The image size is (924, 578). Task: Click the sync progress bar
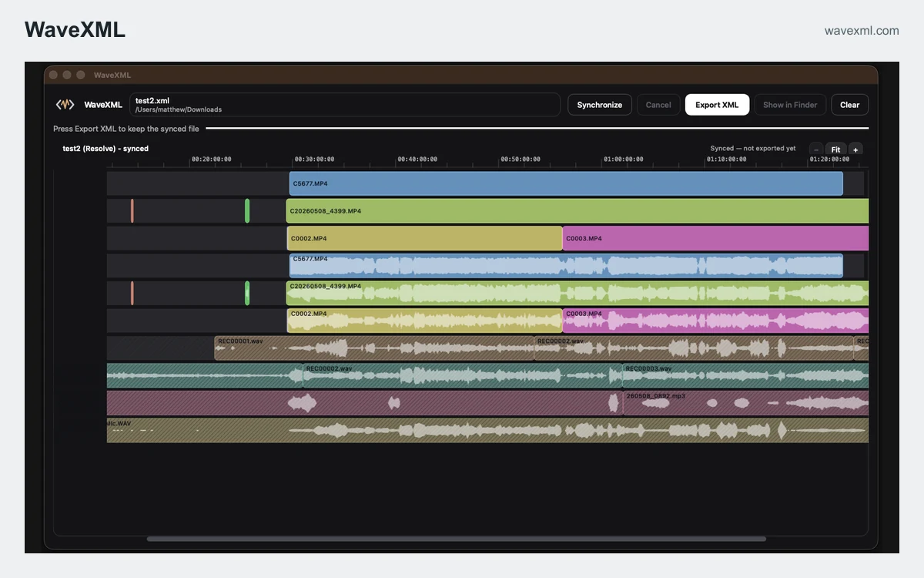pos(537,129)
